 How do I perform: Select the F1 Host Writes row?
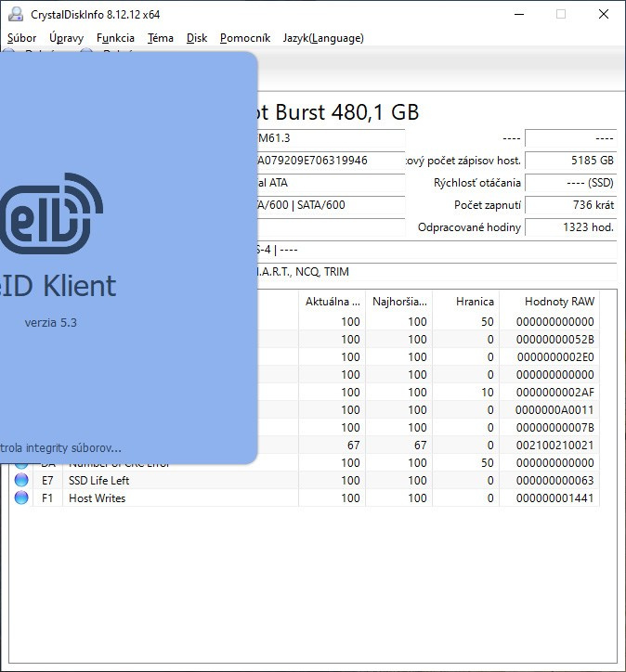tap(304, 498)
